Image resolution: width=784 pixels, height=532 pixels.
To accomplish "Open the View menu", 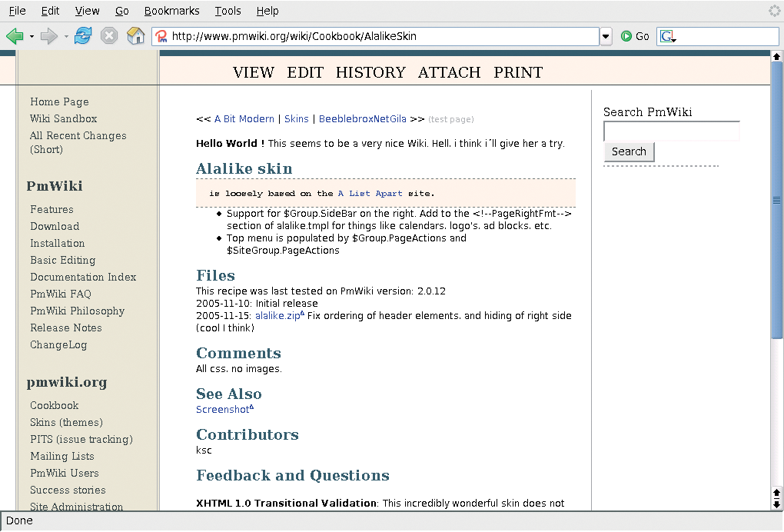I will (x=87, y=11).
